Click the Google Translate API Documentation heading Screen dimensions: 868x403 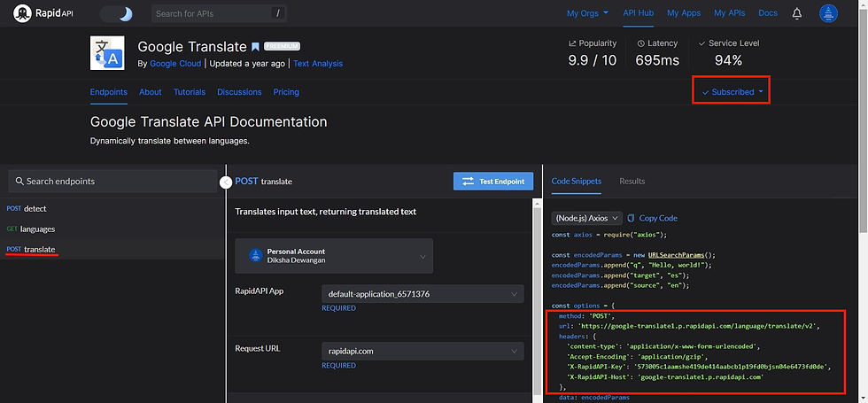coord(209,122)
